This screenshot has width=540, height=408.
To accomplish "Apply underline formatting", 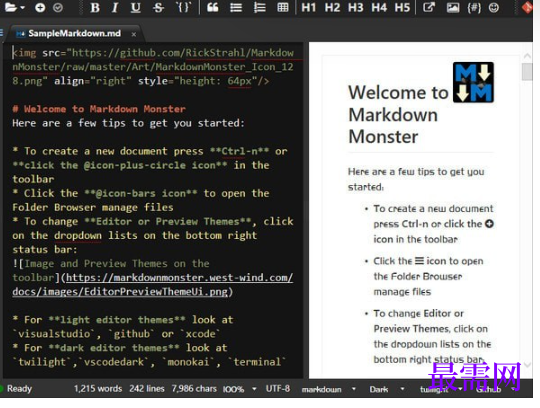I will (x=136, y=8).
